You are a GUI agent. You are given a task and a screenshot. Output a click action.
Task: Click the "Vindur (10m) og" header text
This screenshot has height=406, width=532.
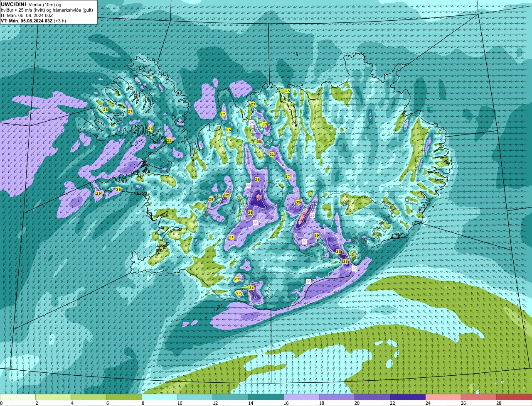tap(44, 4)
